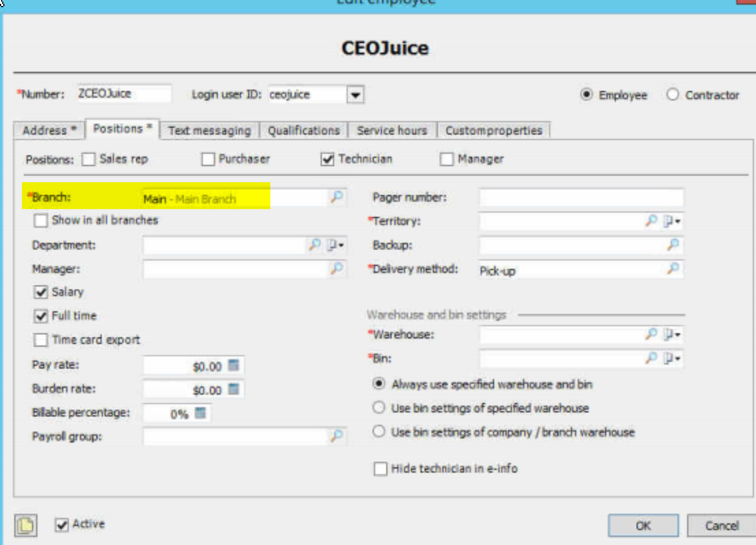The width and height of the screenshot is (756, 545).
Task: Click the Cancel button
Action: pyautogui.click(x=722, y=526)
